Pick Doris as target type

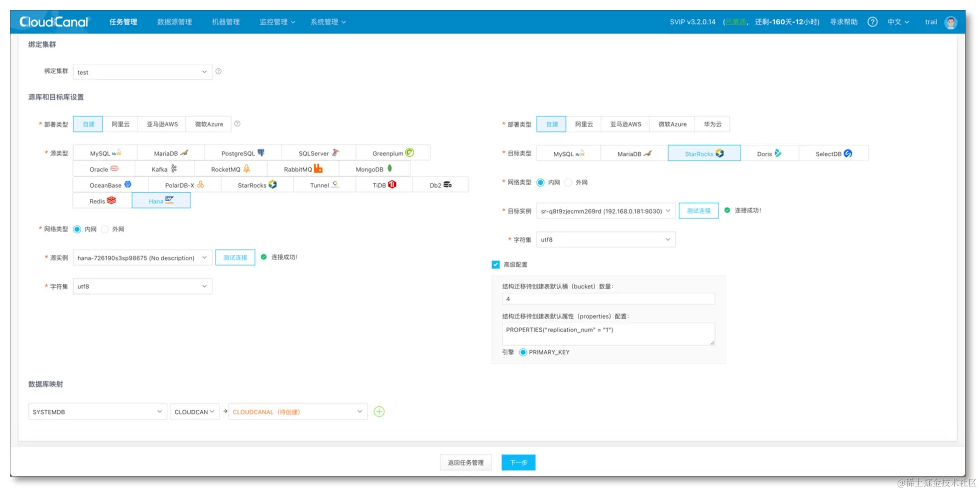tap(769, 153)
